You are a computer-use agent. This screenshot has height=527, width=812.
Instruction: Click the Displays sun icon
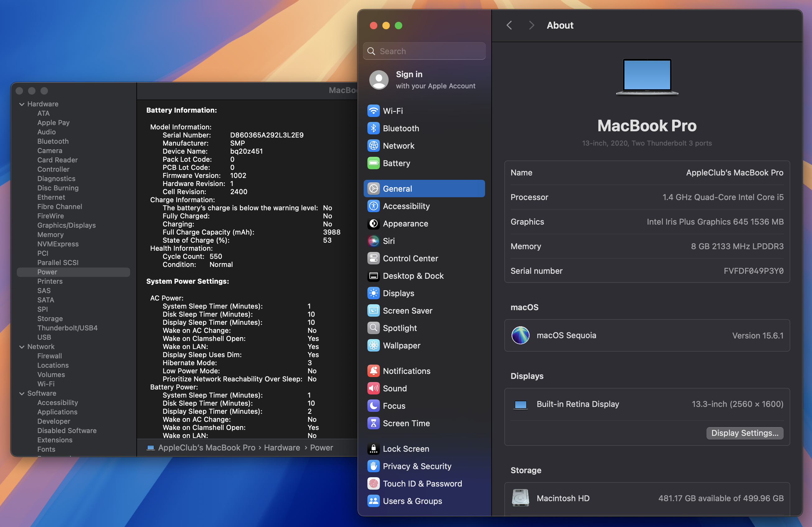coord(373,293)
